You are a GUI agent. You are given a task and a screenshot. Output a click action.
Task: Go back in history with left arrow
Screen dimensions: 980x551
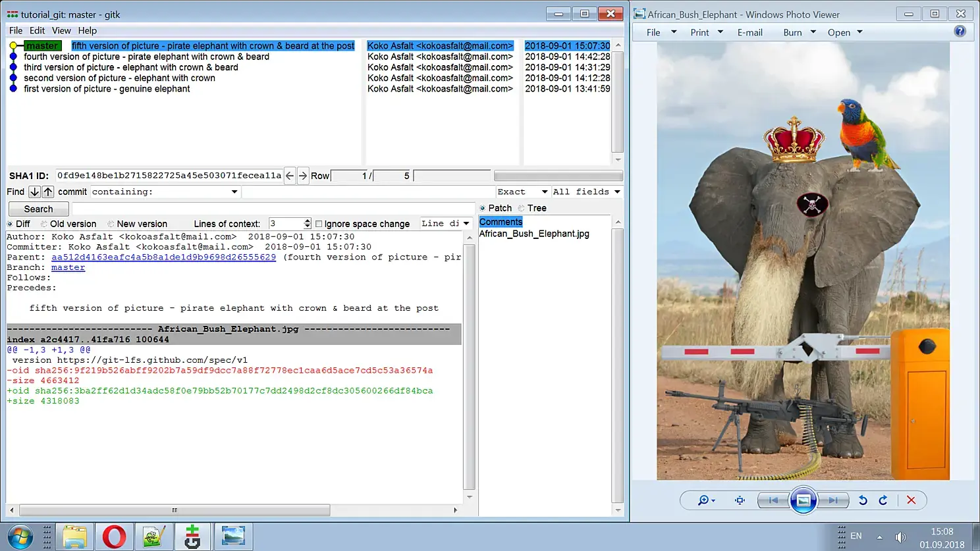click(290, 176)
